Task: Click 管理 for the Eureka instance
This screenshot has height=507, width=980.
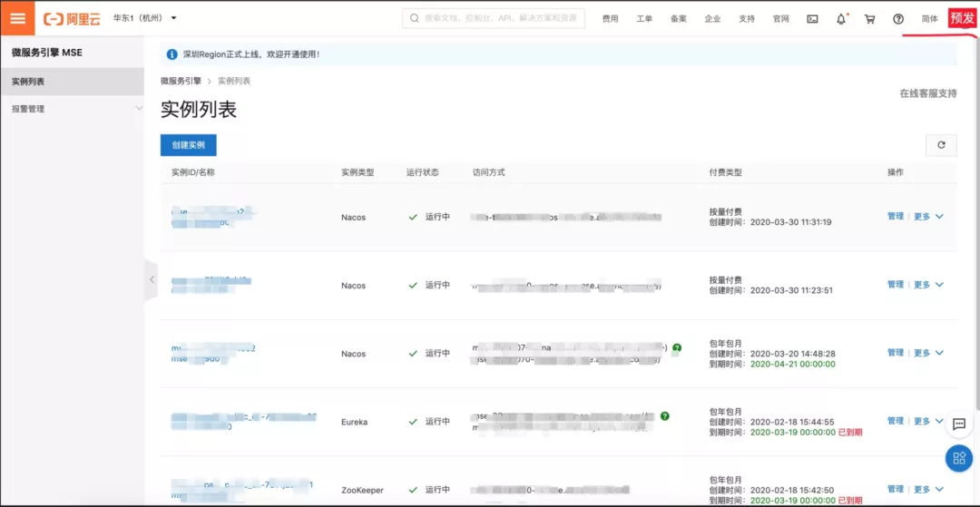Action: 896,421
